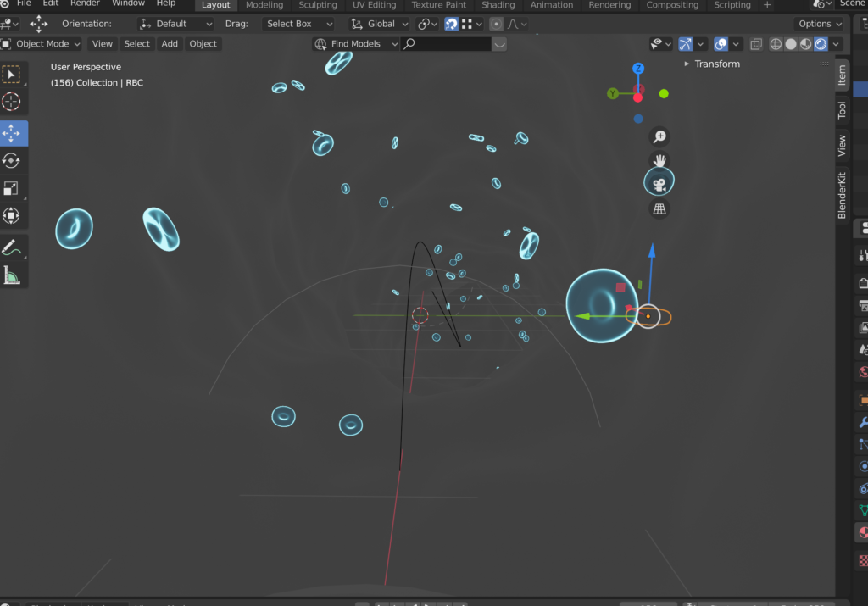Viewport: 868px width, 606px height.
Task: Open the viewport Add menu
Action: [x=170, y=44]
